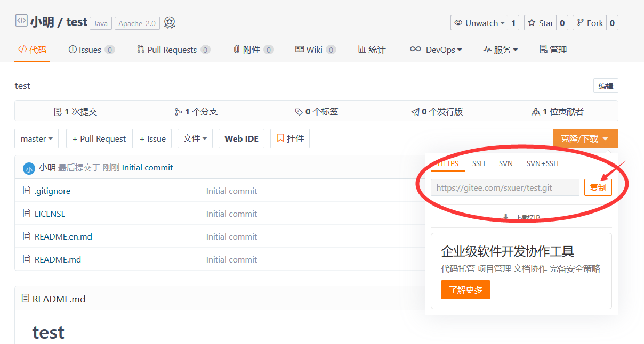The image size is (644, 344).
Task: Open the Pull Requests tab
Action: click(x=173, y=50)
